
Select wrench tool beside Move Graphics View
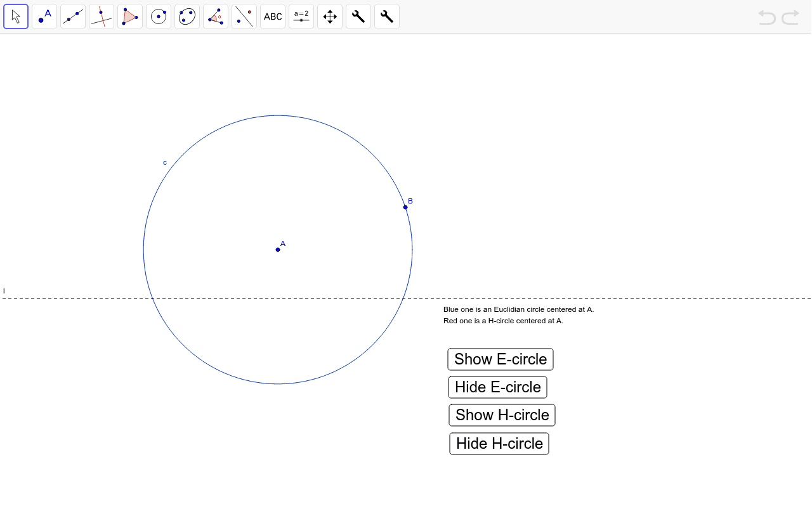358,16
